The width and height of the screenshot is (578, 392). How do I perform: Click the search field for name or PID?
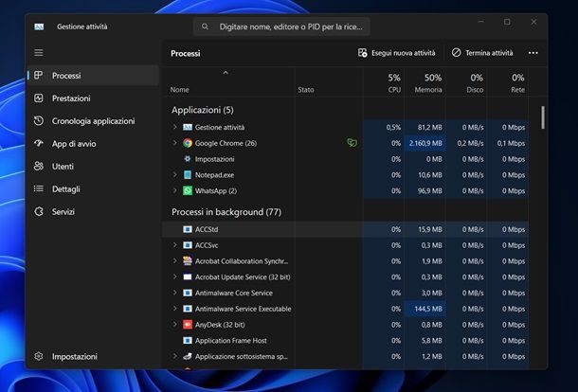[x=281, y=27]
